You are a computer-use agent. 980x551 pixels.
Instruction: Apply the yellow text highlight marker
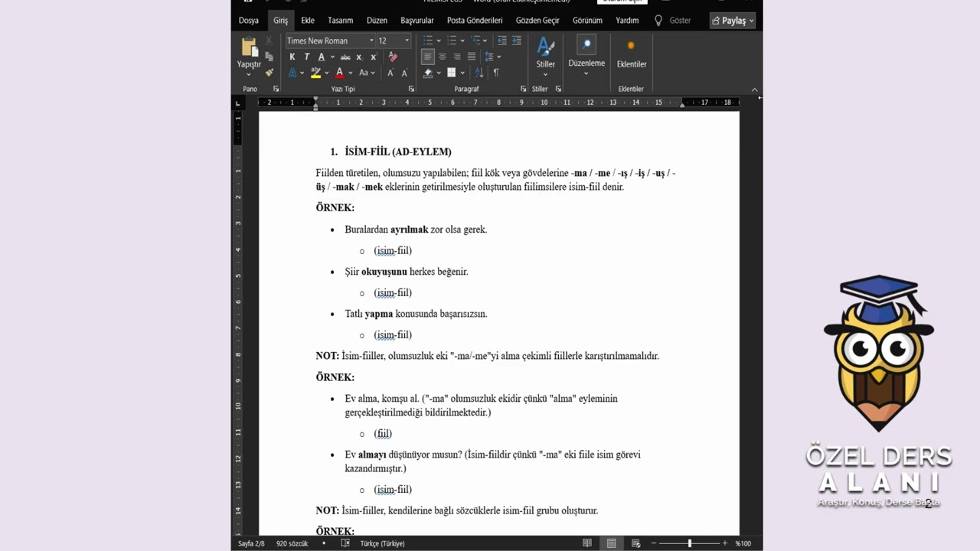click(x=315, y=73)
